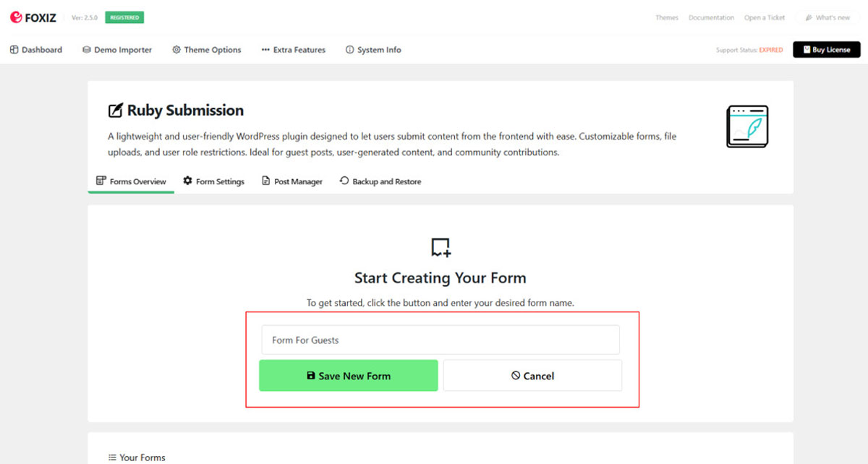The image size is (868, 464).
Task: Click the Ruby Submission plugin illustration
Action: (x=747, y=126)
